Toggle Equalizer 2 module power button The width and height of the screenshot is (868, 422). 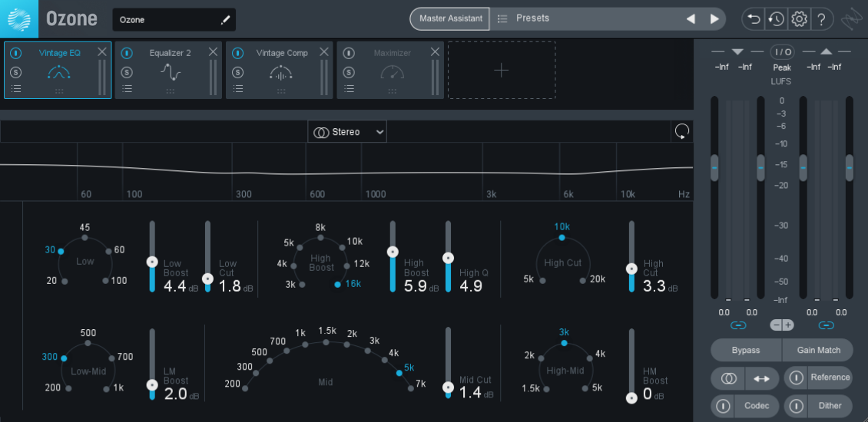pos(127,53)
